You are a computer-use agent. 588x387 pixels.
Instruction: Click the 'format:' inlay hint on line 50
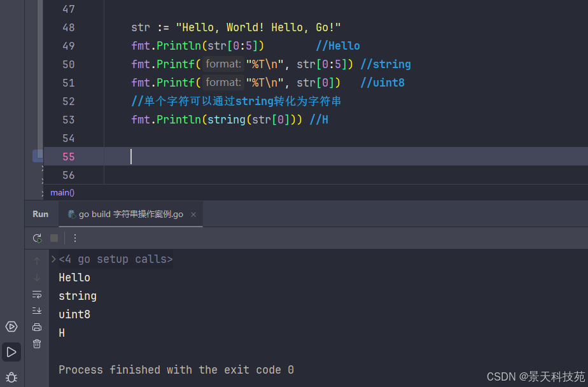[223, 64]
